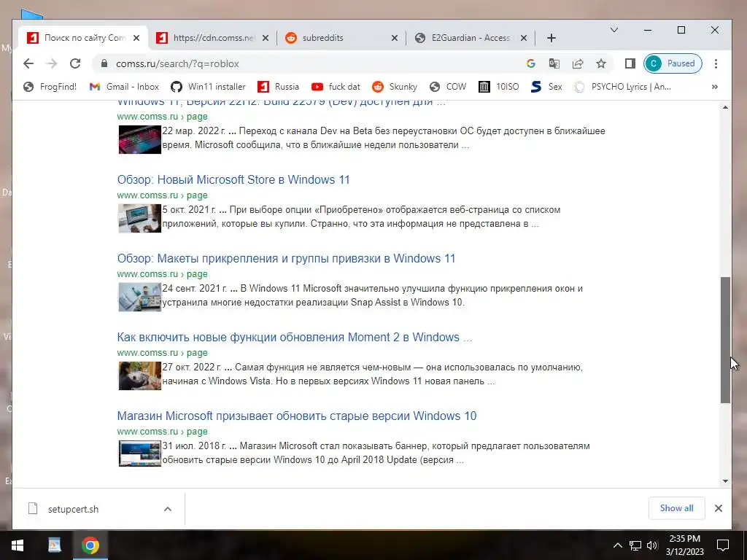
Task: Switch to the E2Guardian Access tab
Action: point(470,38)
